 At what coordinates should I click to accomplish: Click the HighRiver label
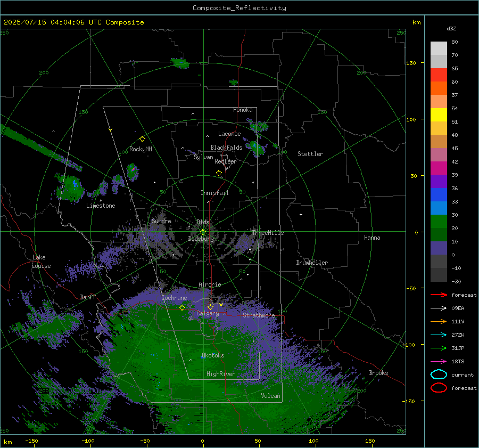[221, 374]
